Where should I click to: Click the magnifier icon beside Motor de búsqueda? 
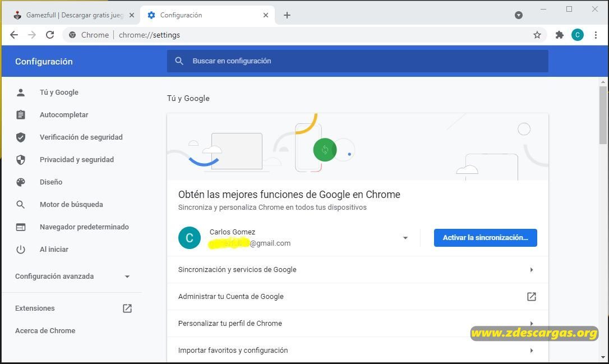point(21,205)
